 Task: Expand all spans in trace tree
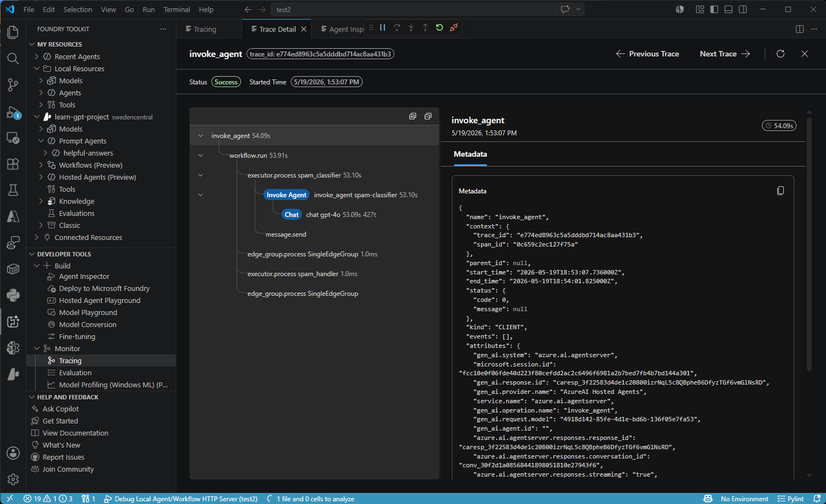(412, 116)
